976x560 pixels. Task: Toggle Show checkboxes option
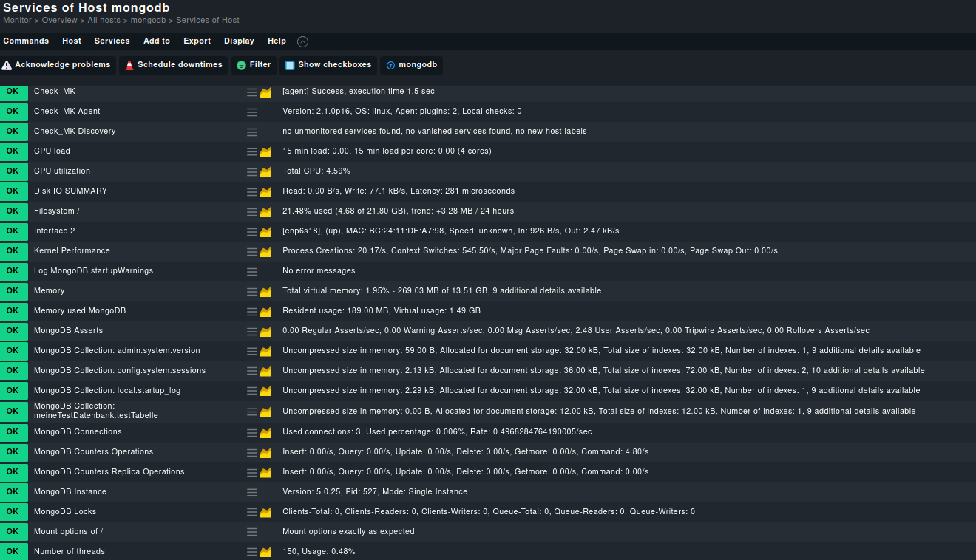point(328,65)
